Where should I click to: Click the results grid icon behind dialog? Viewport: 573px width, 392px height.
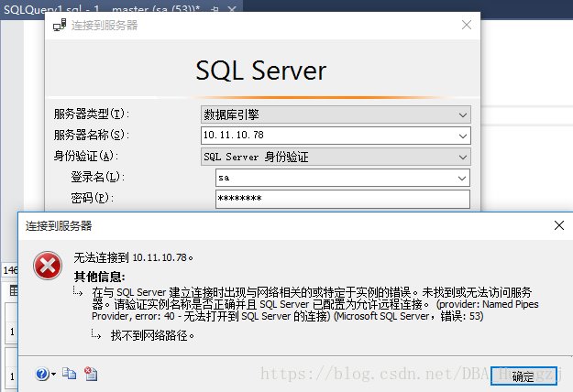pos(14,290)
